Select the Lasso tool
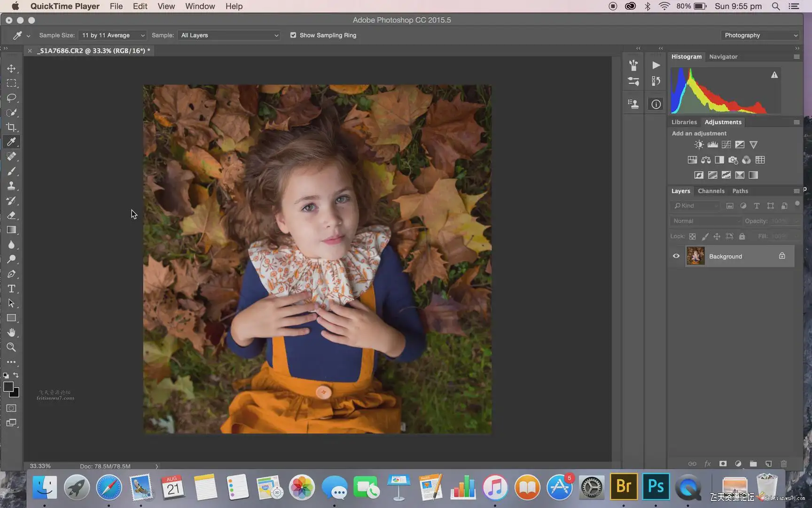The height and width of the screenshot is (508, 812). pyautogui.click(x=11, y=98)
